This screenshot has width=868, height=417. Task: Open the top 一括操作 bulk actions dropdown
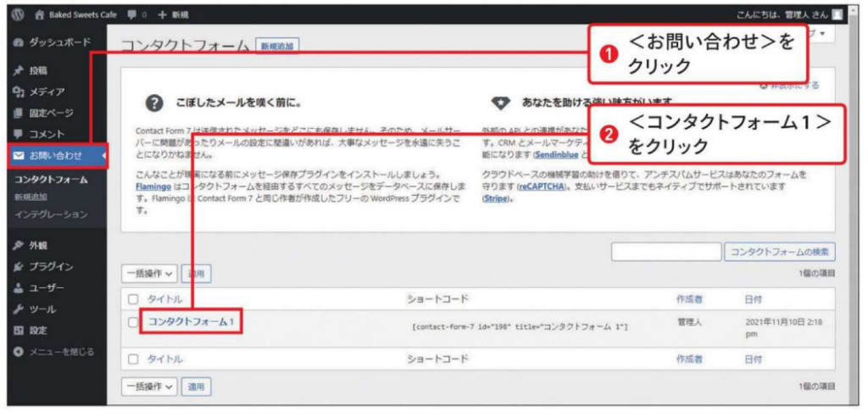pos(149,274)
